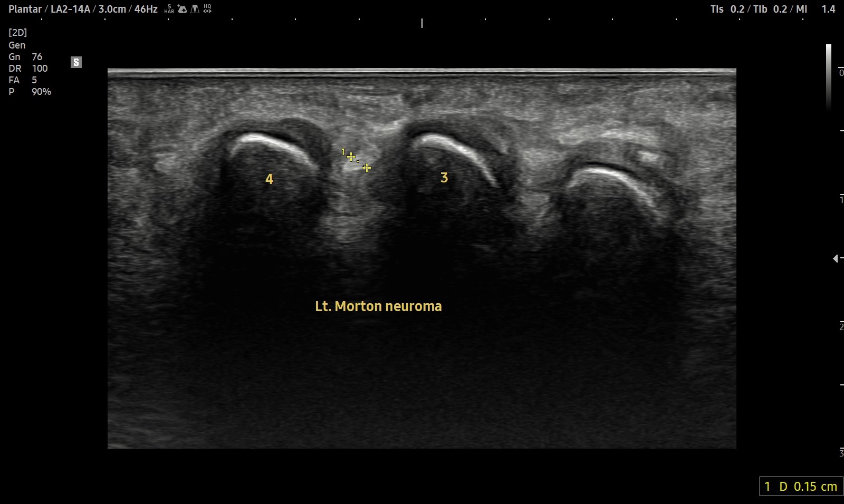Click the HQ eye vision icon
Screen dimensions: 844x504
[207, 9]
